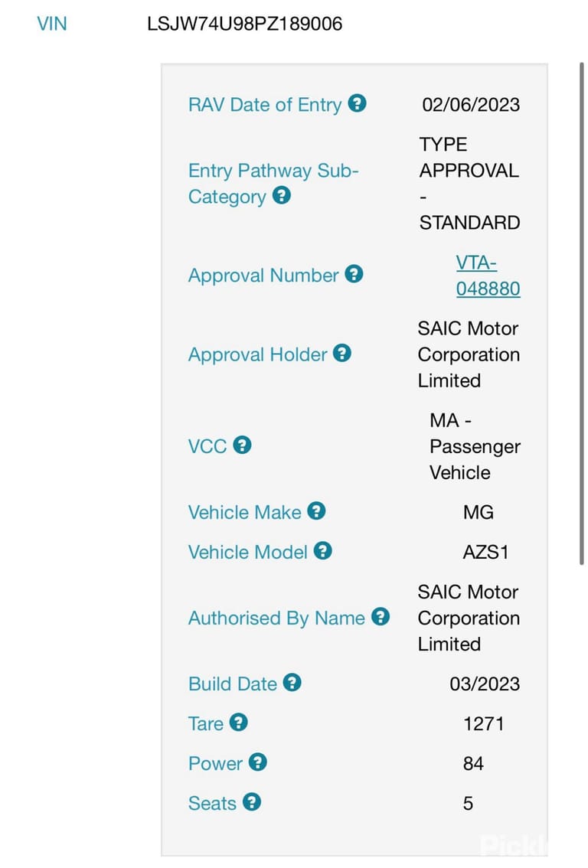588x868 pixels.
Task: Select the VIN number LSJW74U98PZ189006
Action: 245,24
